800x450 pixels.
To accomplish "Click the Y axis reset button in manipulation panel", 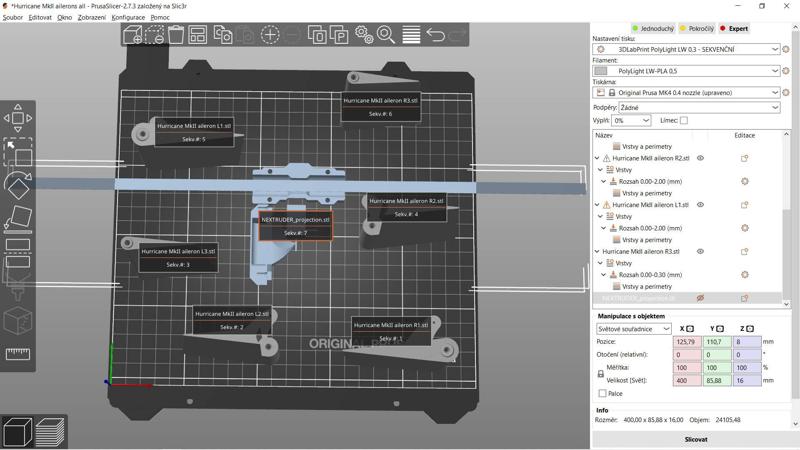I will (720, 329).
